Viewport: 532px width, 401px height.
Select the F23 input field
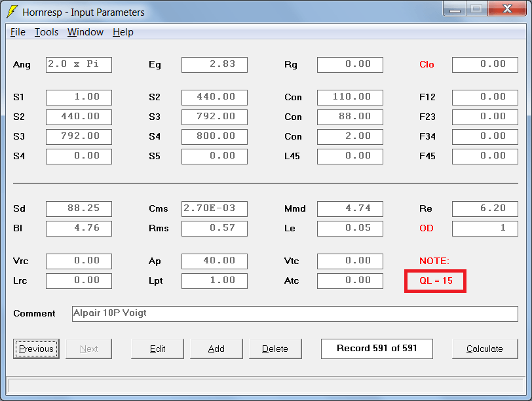(485, 117)
